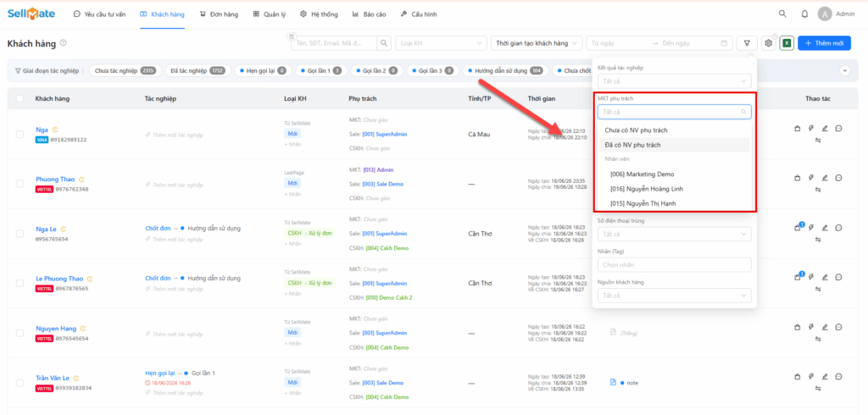The image size is (868, 415).
Task: Open the Số điện thoại trùng dropdown
Action: tap(674, 234)
